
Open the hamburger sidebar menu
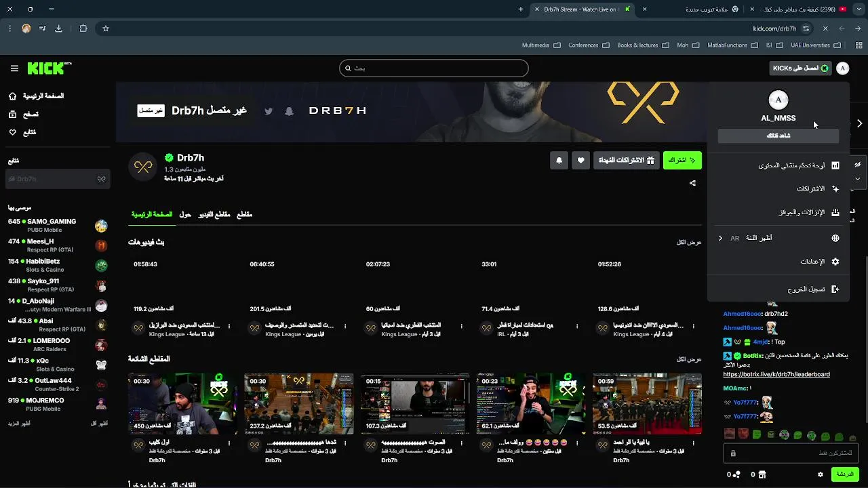pos(14,68)
